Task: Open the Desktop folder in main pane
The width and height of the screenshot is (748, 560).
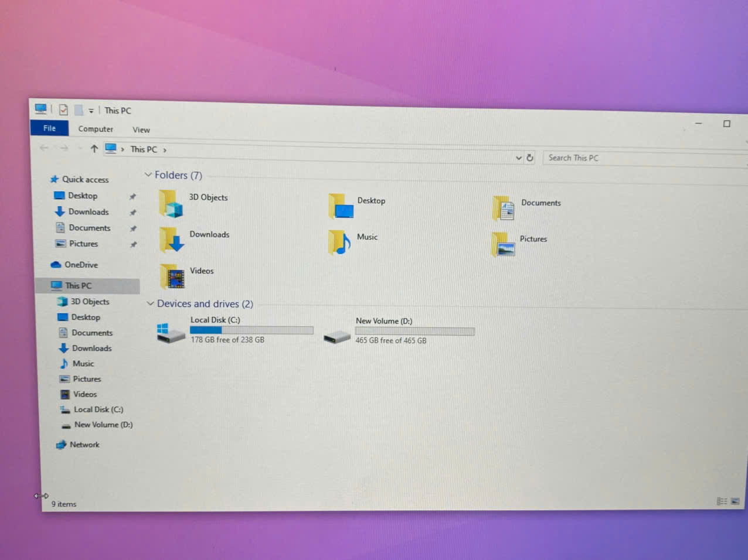Action: click(x=341, y=206)
